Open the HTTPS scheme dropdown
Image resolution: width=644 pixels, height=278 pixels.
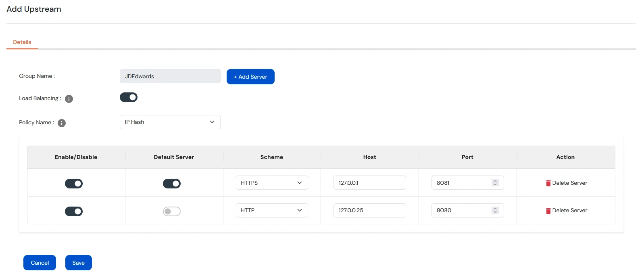click(x=272, y=183)
